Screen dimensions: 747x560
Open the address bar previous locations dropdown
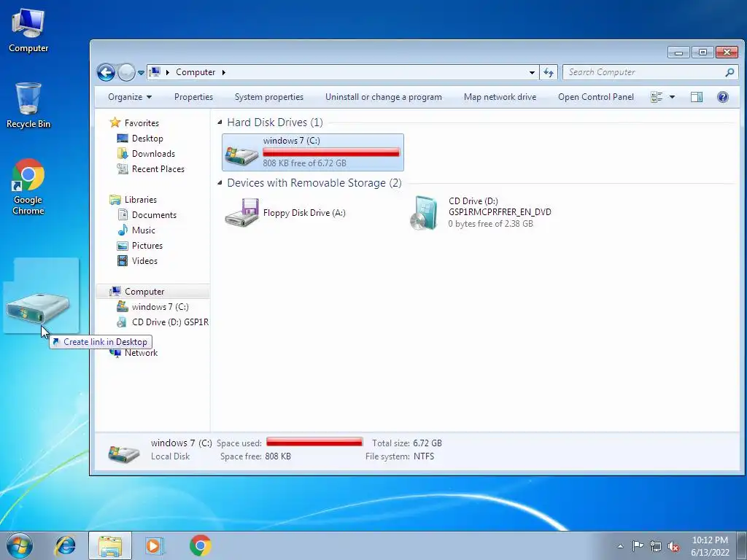[x=532, y=72]
